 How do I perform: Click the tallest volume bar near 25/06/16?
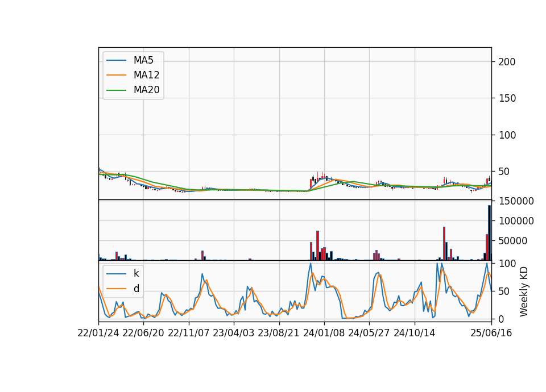(x=490, y=233)
